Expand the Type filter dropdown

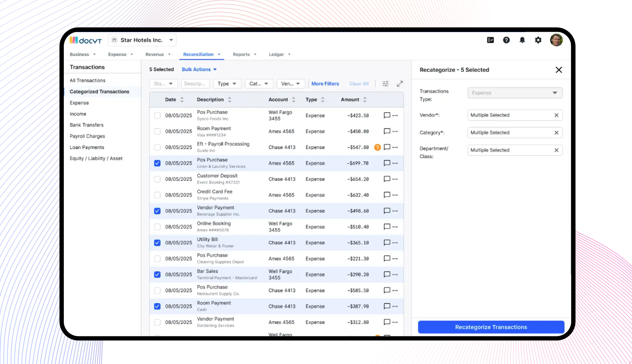[x=227, y=84]
